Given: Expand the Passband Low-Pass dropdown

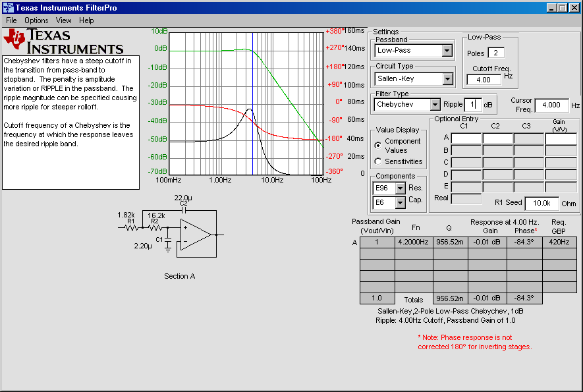Looking at the screenshot, I should 447,51.
